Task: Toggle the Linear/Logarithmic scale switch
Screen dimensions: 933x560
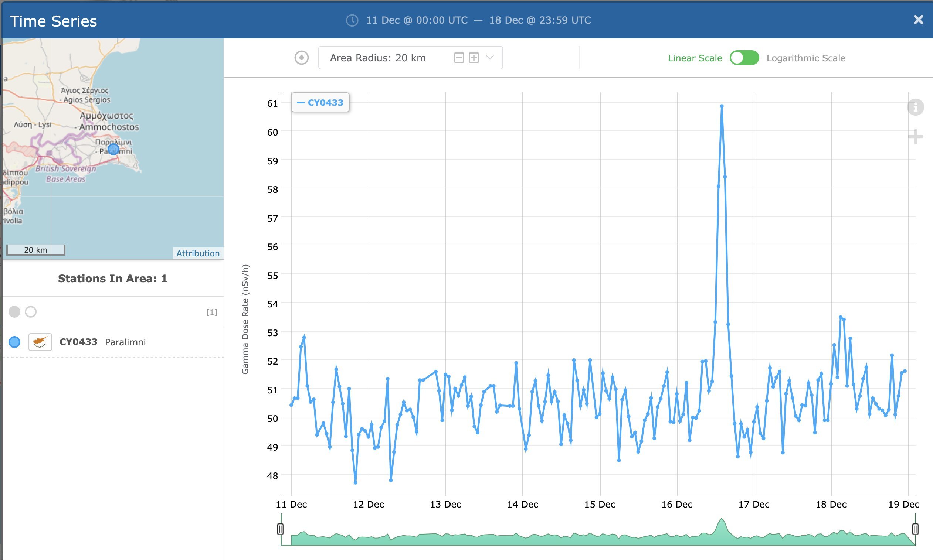Action: point(744,58)
